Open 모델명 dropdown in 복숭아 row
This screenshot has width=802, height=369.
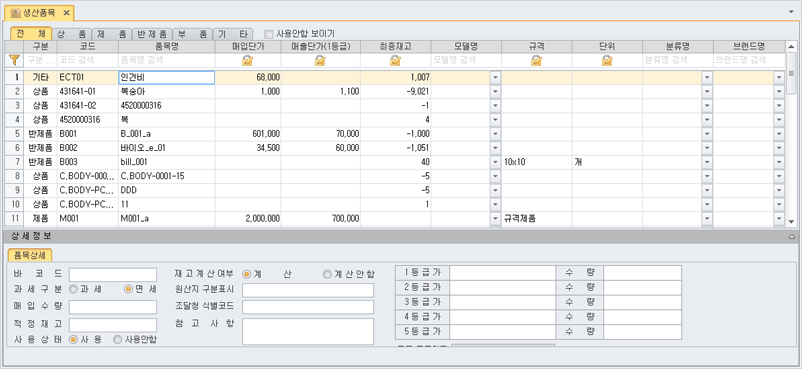tap(495, 92)
